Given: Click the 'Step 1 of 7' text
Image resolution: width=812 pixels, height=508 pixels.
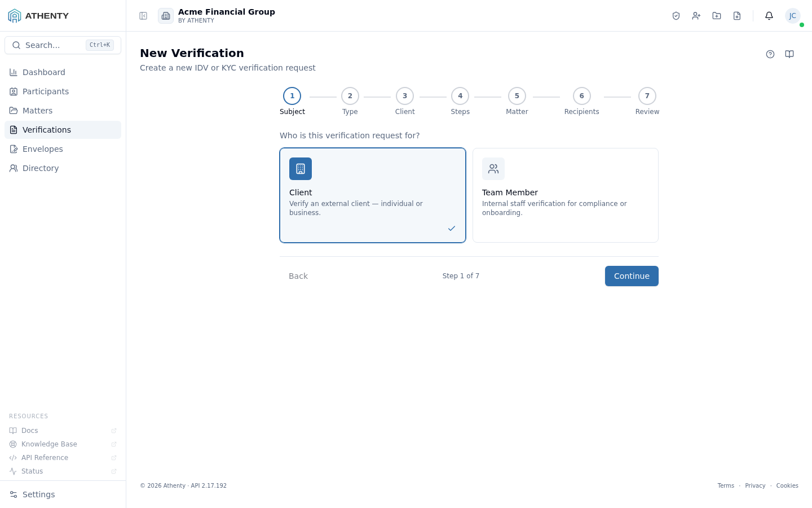Looking at the screenshot, I should [x=461, y=276].
